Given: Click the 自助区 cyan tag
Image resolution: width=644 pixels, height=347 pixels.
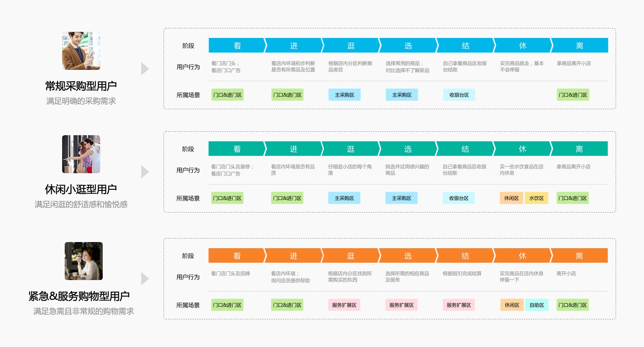Looking at the screenshot, I should (x=537, y=305).
